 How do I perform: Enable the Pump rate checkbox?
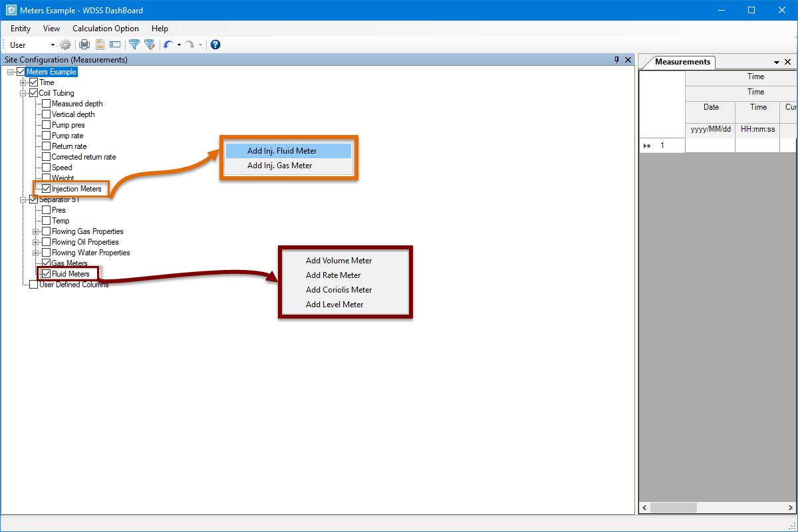pos(47,136)
